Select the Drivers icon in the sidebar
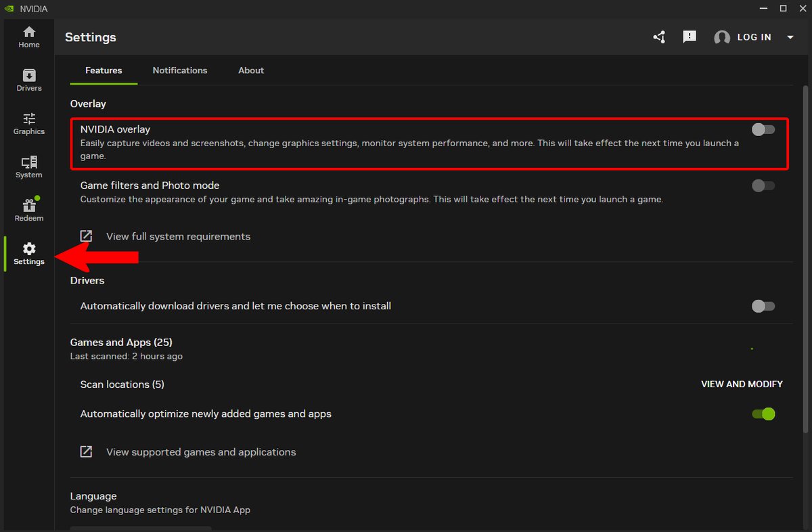The width and height of the screenshot is (812, 532). 28,79
